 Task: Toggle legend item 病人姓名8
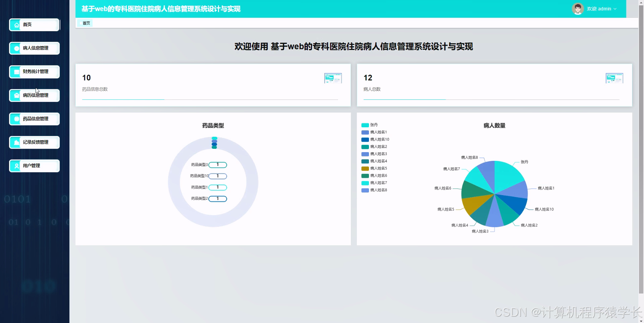[x=374, y=190]
